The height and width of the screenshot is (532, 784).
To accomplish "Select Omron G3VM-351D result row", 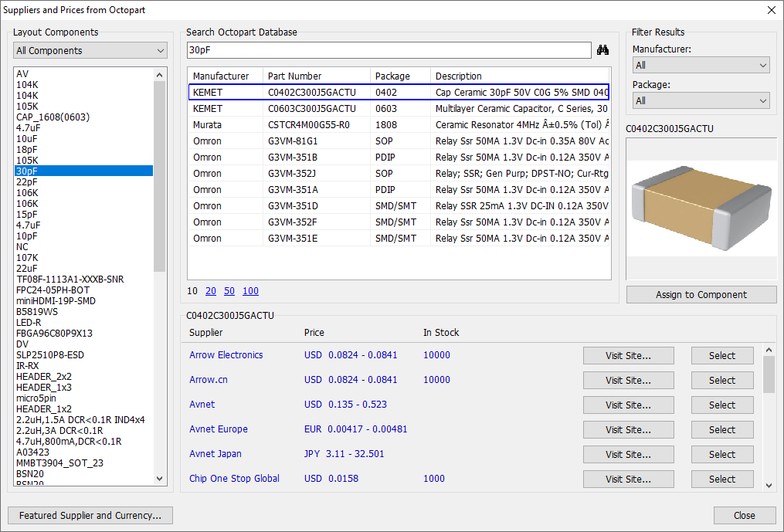I will 399,206.
